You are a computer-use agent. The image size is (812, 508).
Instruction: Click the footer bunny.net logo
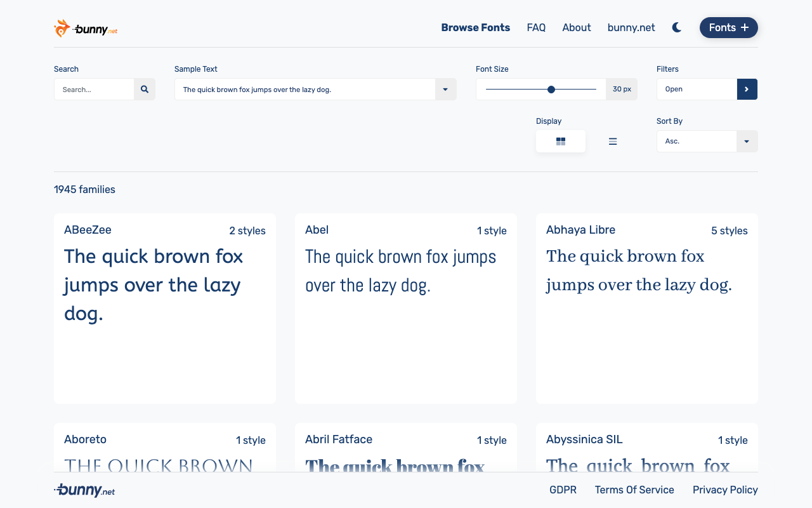tap(84, 490)
